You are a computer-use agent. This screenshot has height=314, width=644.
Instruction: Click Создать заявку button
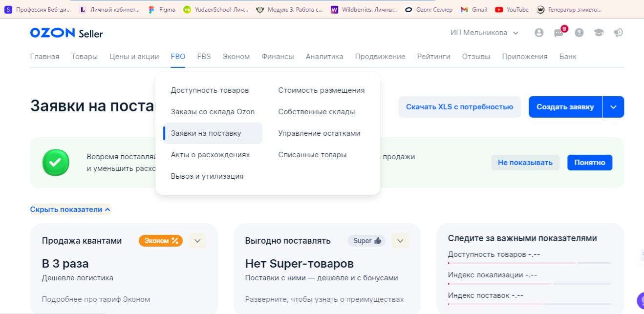(x=565, y=107)
